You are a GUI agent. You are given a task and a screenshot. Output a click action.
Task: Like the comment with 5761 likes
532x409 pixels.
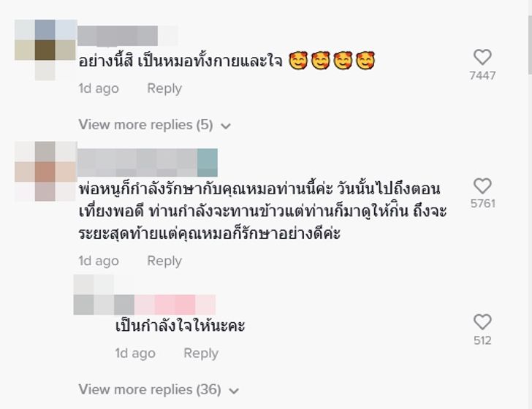[x=482, y=186]
